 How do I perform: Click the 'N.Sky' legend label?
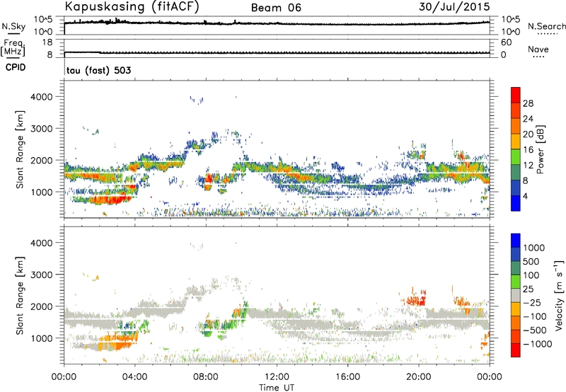click(x=13, y=26)
